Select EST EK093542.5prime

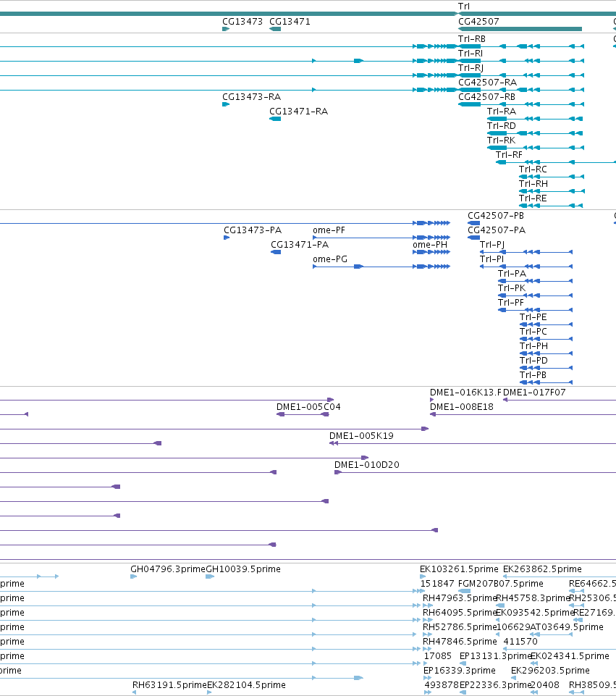click(535, 613)
